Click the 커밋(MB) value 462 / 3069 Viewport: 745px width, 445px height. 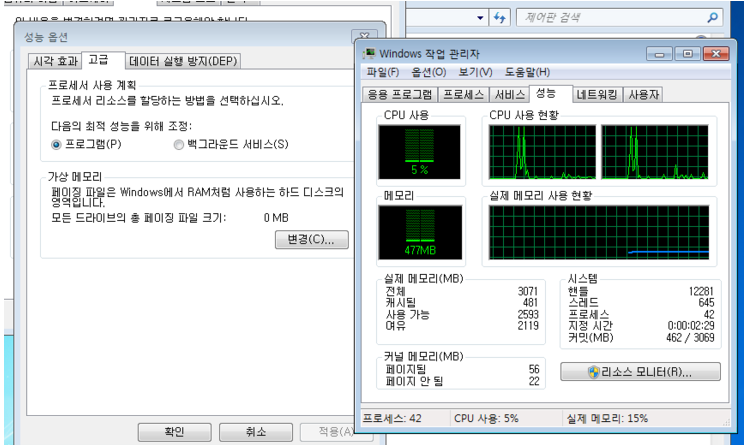tap(690, 338)
